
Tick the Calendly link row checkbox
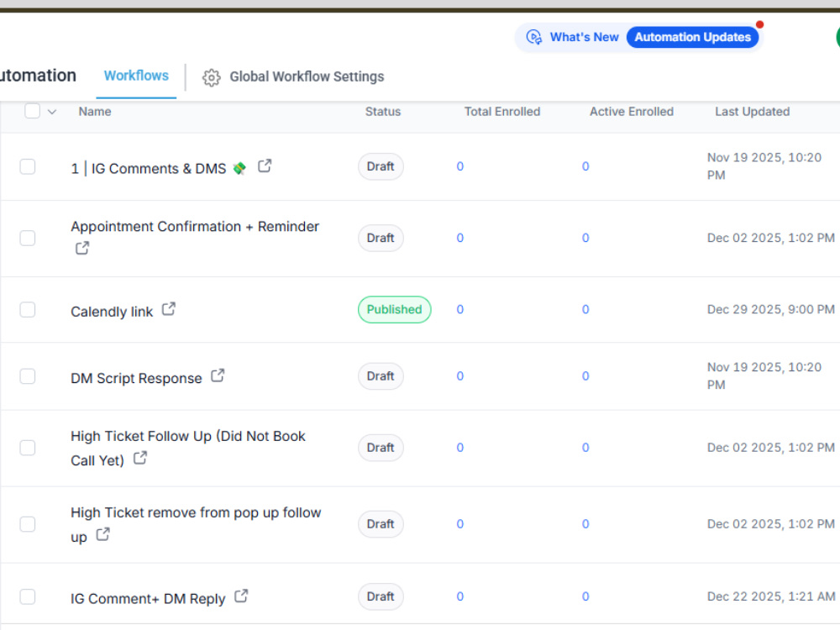28,310
